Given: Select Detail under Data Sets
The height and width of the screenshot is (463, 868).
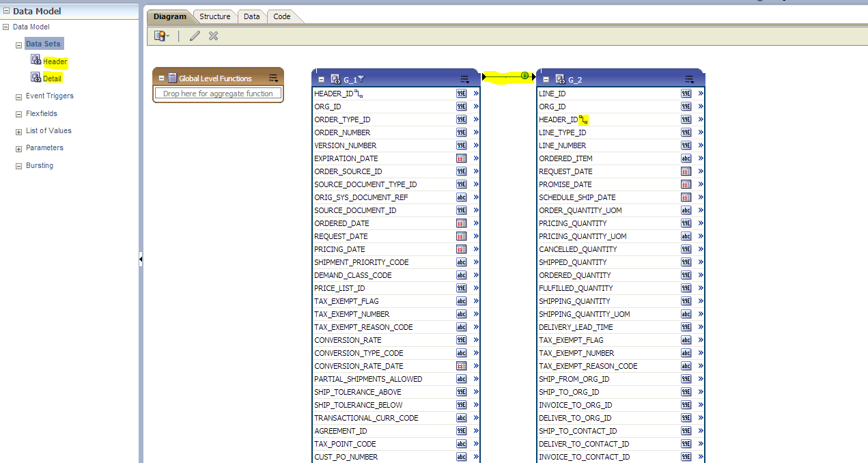Looking at the screenshot, I should tap(52, 77).
